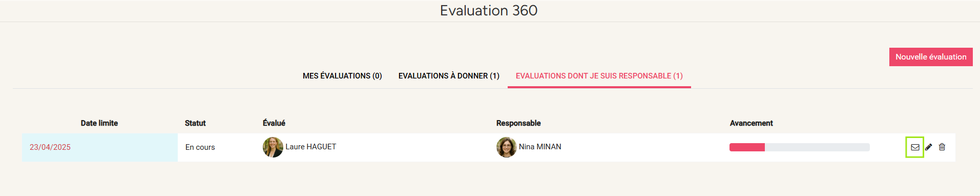
Task: Switch to the Mes évaluations tab
Action: click(x=342, y=76)
